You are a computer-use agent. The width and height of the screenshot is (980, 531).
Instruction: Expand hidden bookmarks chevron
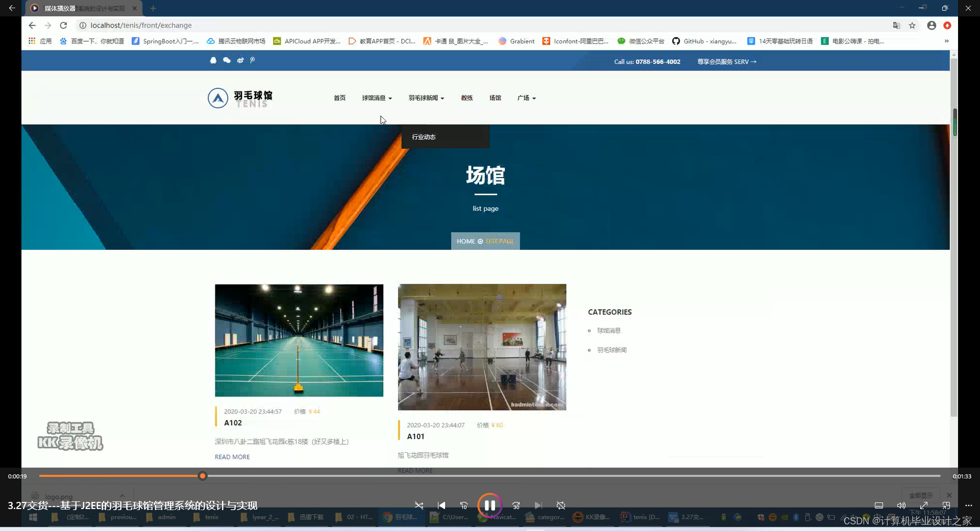click(x=947, y=41)
